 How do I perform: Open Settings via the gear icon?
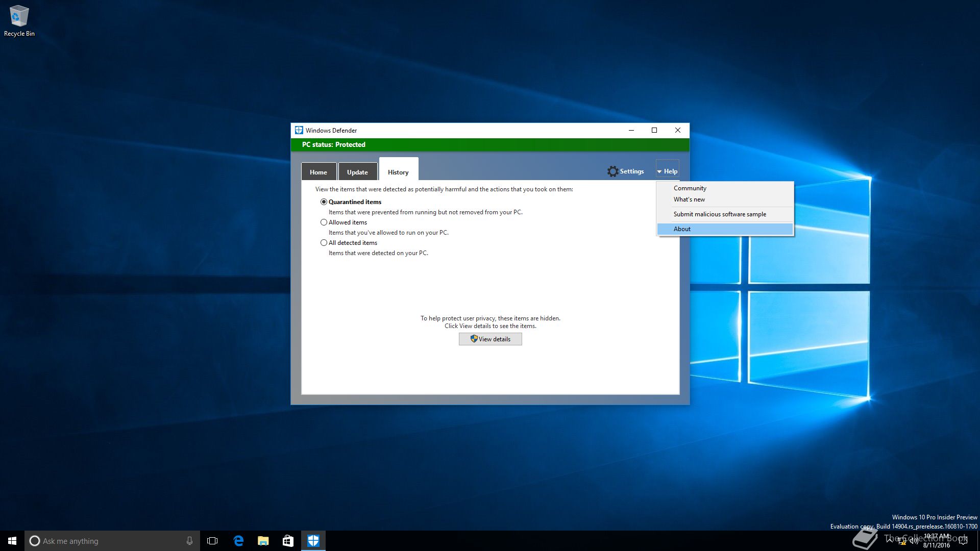[x=612, y=171]
